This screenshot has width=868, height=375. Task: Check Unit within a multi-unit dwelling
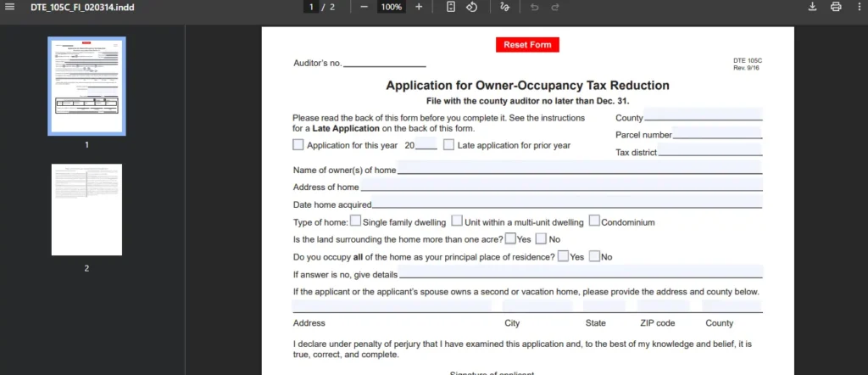tap(457, 221)
